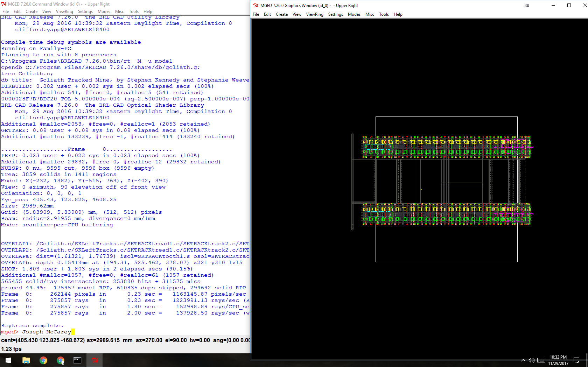The height and width of the screenshot is (367, 588).
Task: Click the az=270.00 value in status bar
Action: pos(149,340)
